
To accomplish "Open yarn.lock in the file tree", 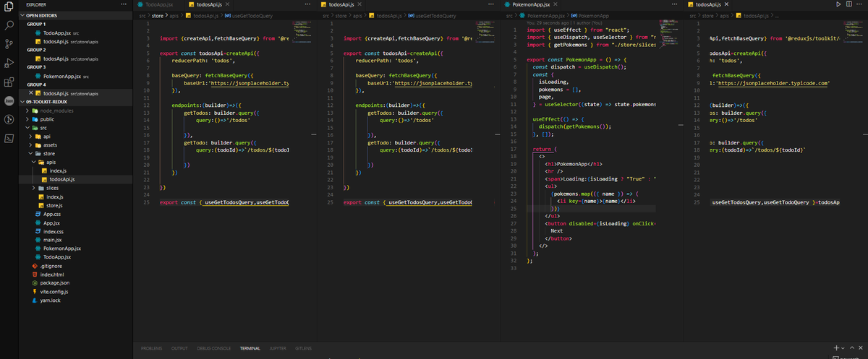I will [77, 300].
